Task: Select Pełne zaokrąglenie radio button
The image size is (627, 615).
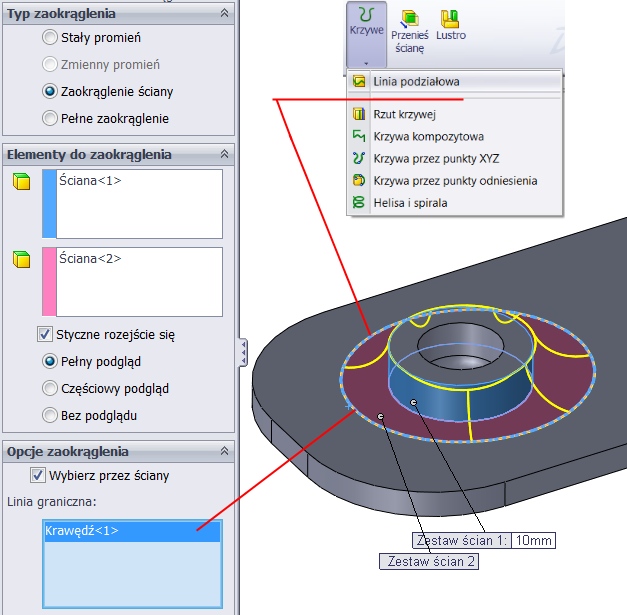Action: point(50,118)
